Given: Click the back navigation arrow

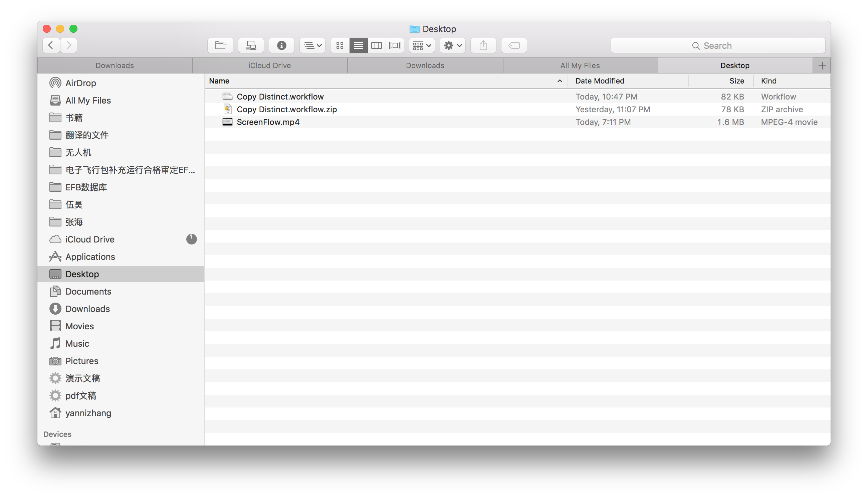Looking at the screenshot, I should [51, 45].
